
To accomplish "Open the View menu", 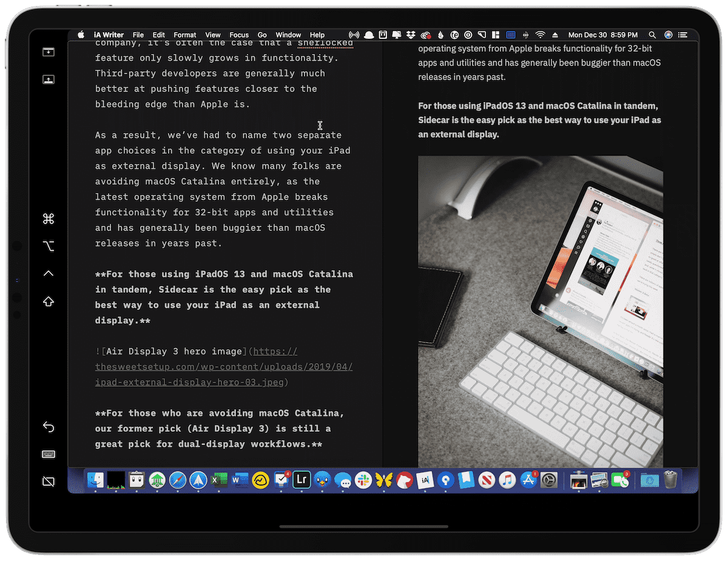I will pos(213,35).
